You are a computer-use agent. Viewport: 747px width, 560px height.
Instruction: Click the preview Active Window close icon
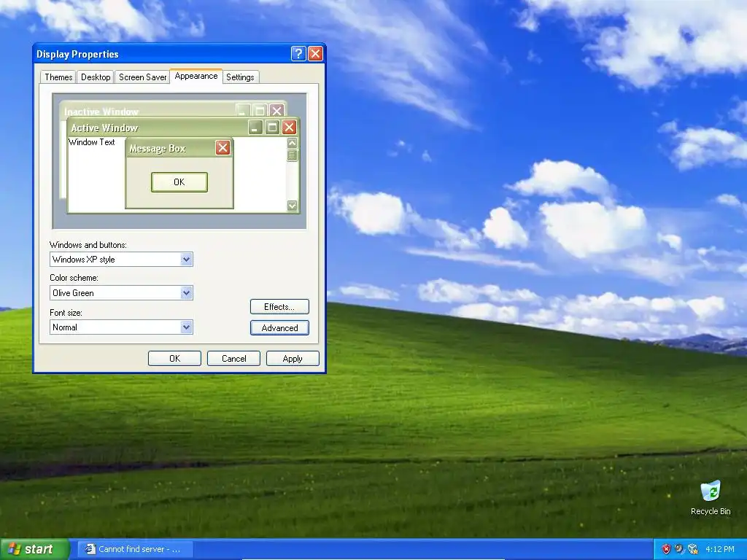coord(289,127)
